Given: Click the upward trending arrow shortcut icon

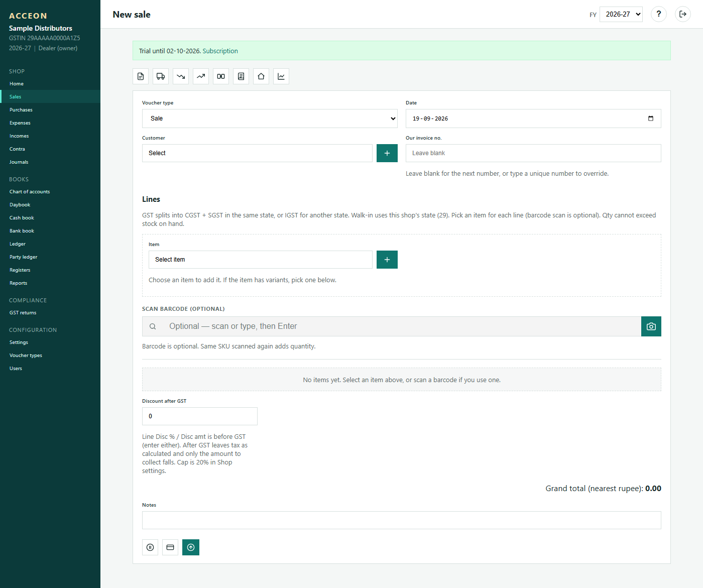Looking at the screenshot, I should (201, 76).
